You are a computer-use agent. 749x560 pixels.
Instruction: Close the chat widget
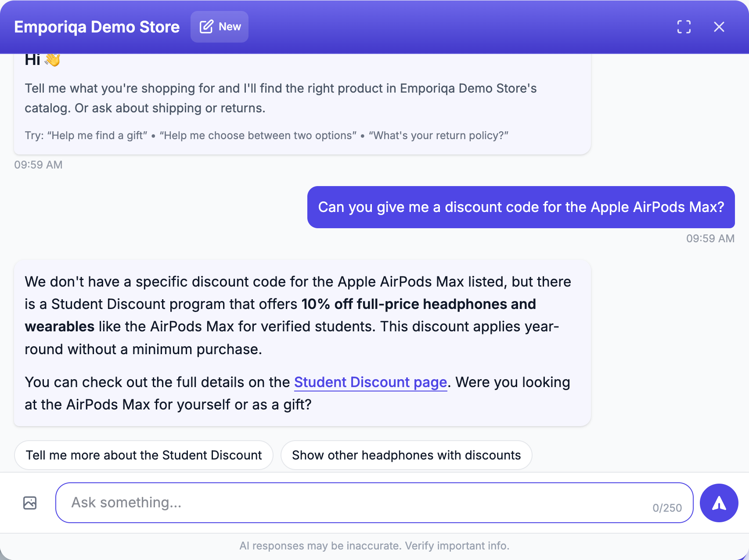[x=719, y=27]
